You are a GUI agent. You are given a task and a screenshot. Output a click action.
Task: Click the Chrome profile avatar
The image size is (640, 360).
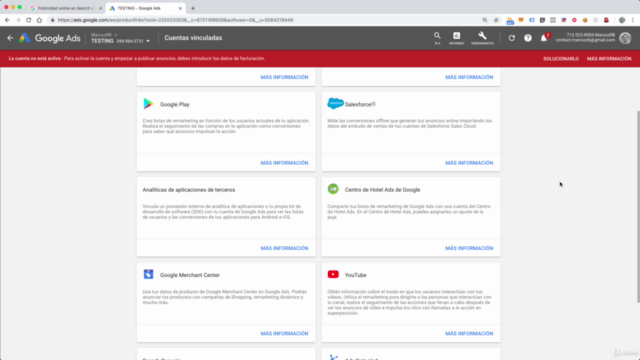tap(622, 20)
